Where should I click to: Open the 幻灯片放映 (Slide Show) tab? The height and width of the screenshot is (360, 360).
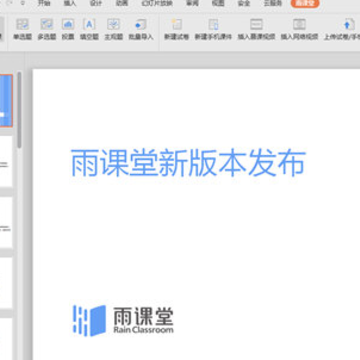(x=157, y=3)
